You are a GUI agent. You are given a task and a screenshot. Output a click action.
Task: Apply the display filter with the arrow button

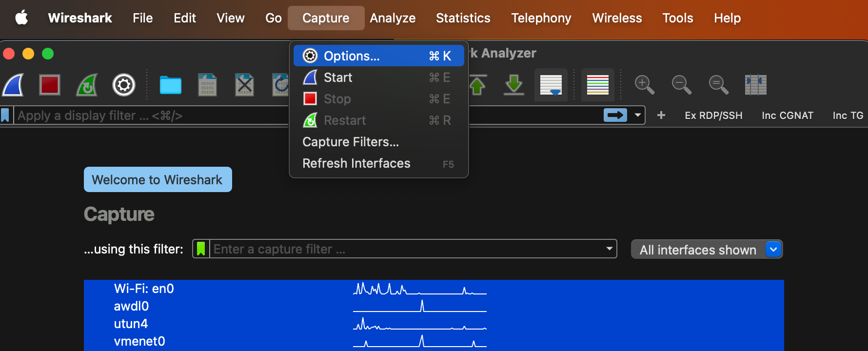pyautogui.click(x=615, y=116)
